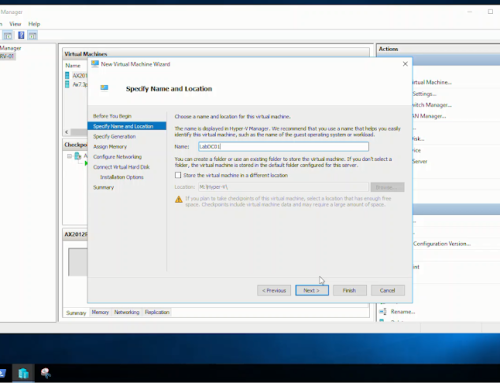Select the AX201 virtual machine row icon
Image resolution: width=500 pixels, height=383 pixels.
tap(67, 76)
